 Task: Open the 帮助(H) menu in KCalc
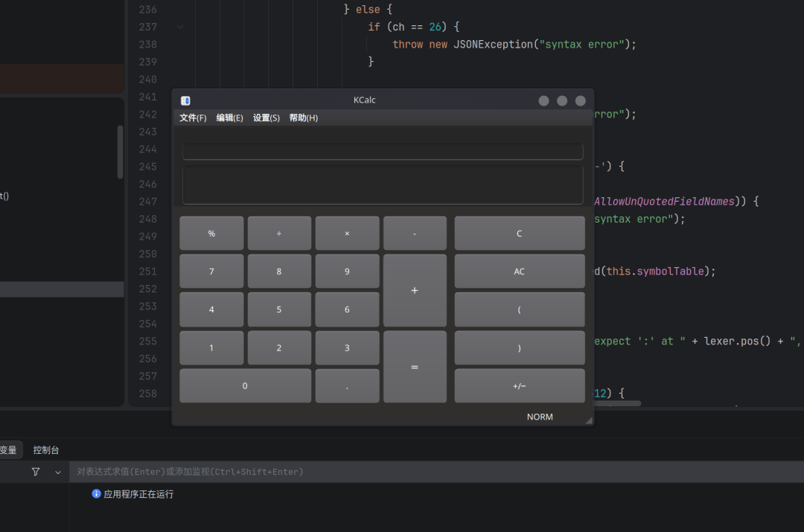pos(304,118)
